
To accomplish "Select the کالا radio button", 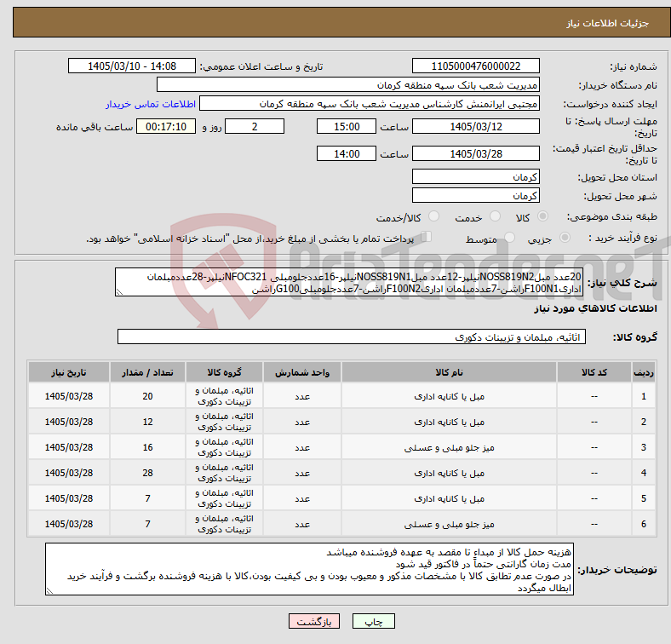I will [542, 216].
